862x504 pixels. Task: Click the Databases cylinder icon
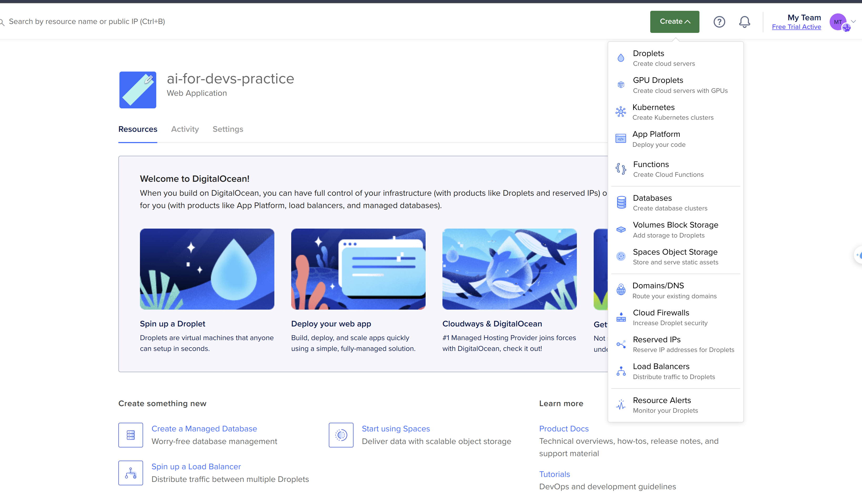pos(621,203)
